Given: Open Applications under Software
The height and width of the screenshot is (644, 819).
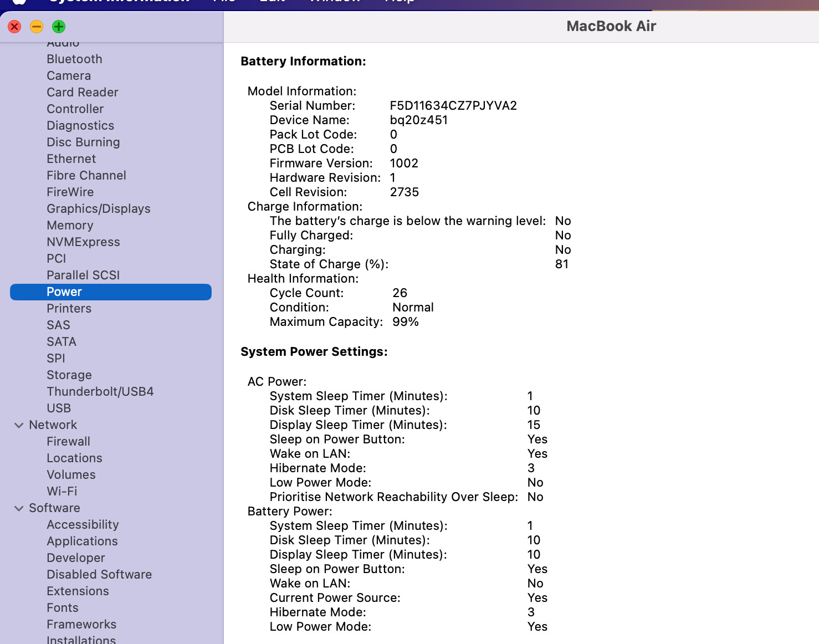Looking at the screenshot, I should [82, 541].
